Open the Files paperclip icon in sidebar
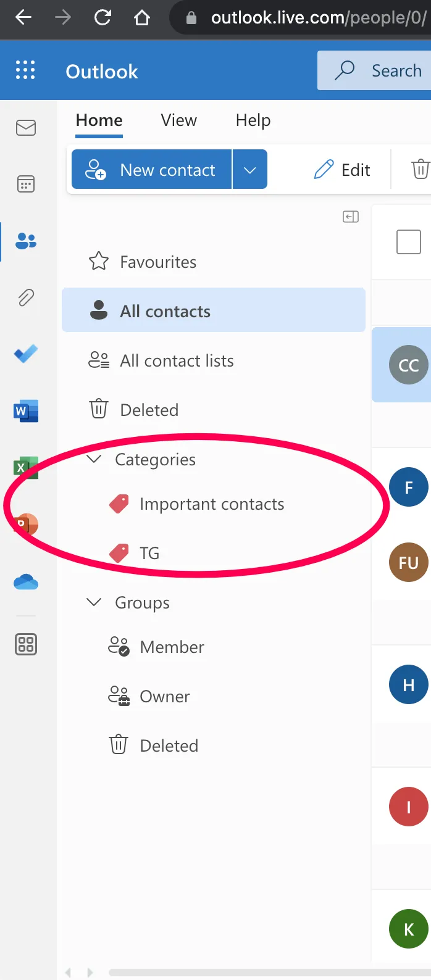This screenshot has width=431, height=980. point(26,297)
